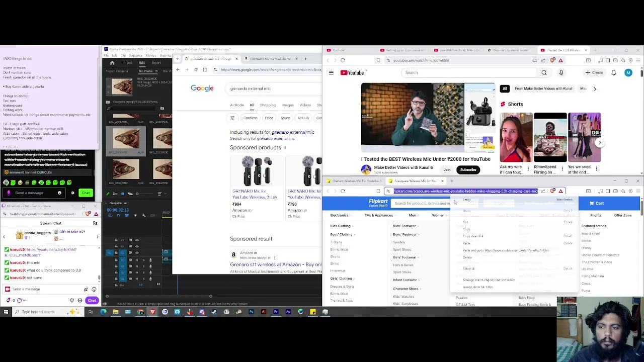Open YouTube account avatar menu
Viewport: 644px width, 362px height.
point(628,73)
